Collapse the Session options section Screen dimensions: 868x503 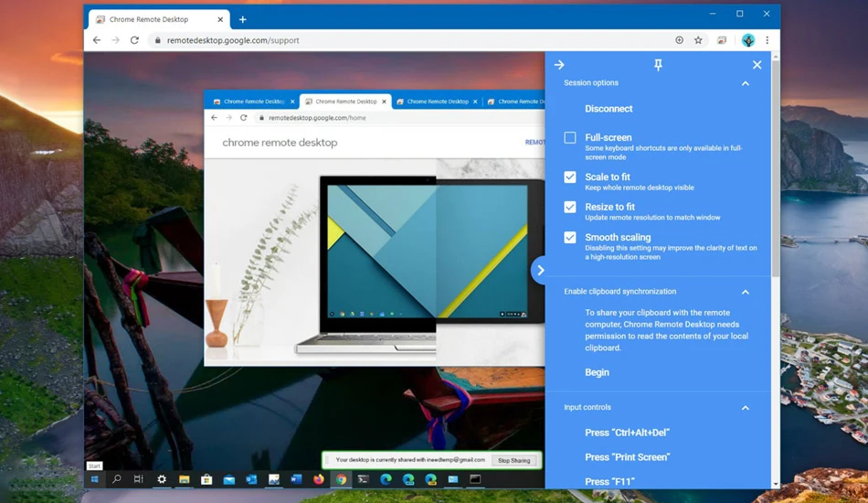(x=745, y=83)
